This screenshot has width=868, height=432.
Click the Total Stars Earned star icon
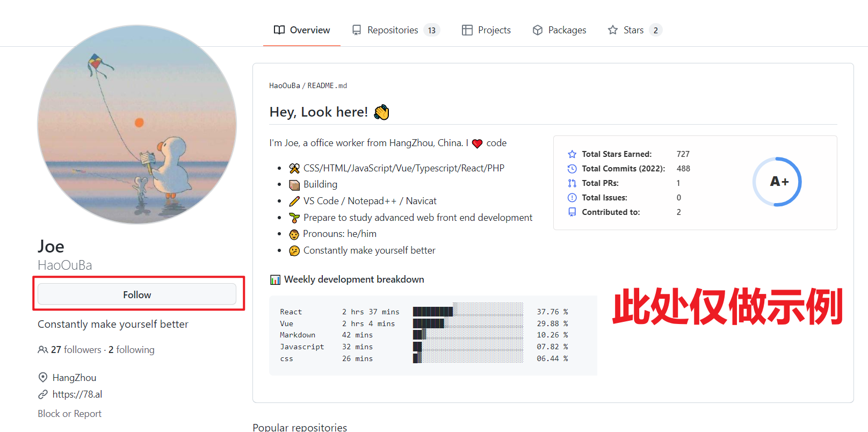(x=572, y=154)
